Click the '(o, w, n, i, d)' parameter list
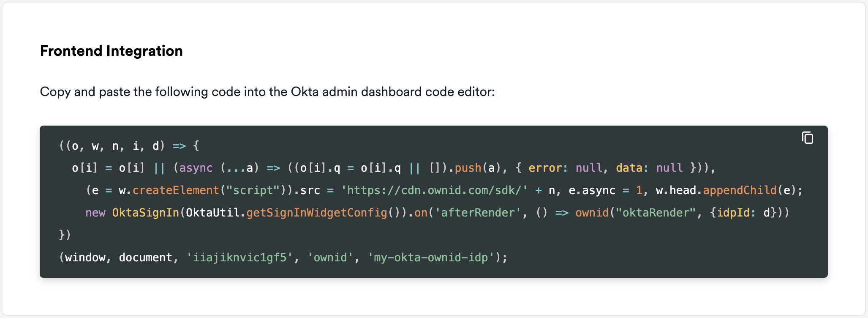 point(115,146)
